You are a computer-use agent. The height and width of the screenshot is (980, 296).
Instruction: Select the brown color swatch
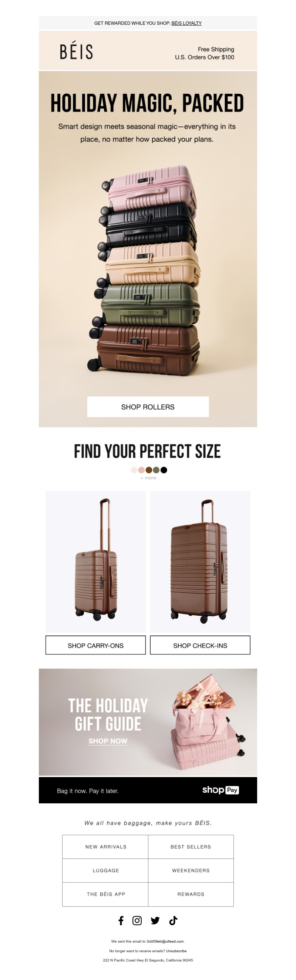tap(149, 470)
